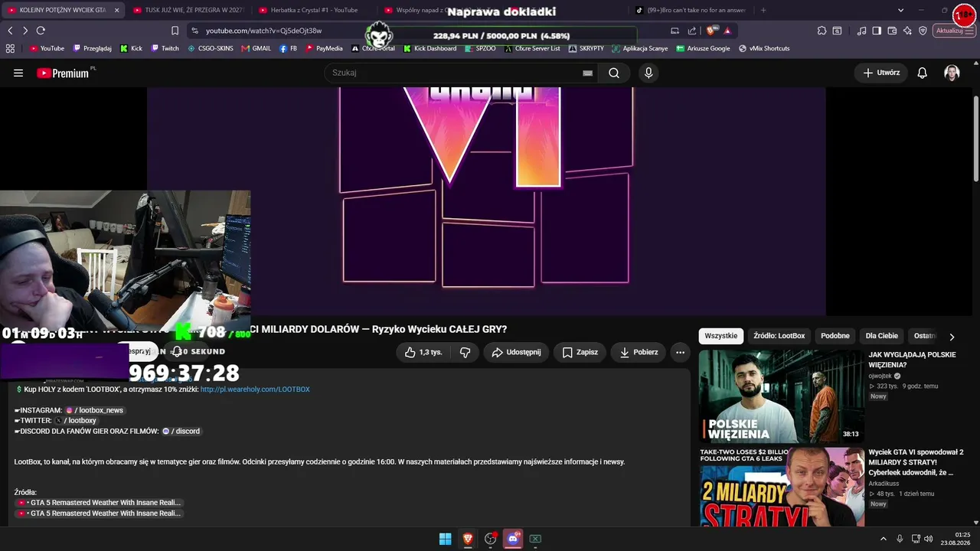Open the Arkusze Google bookmark
This screenshot has width=980, height=551.
pyautogui.click(x=703, y=48)
